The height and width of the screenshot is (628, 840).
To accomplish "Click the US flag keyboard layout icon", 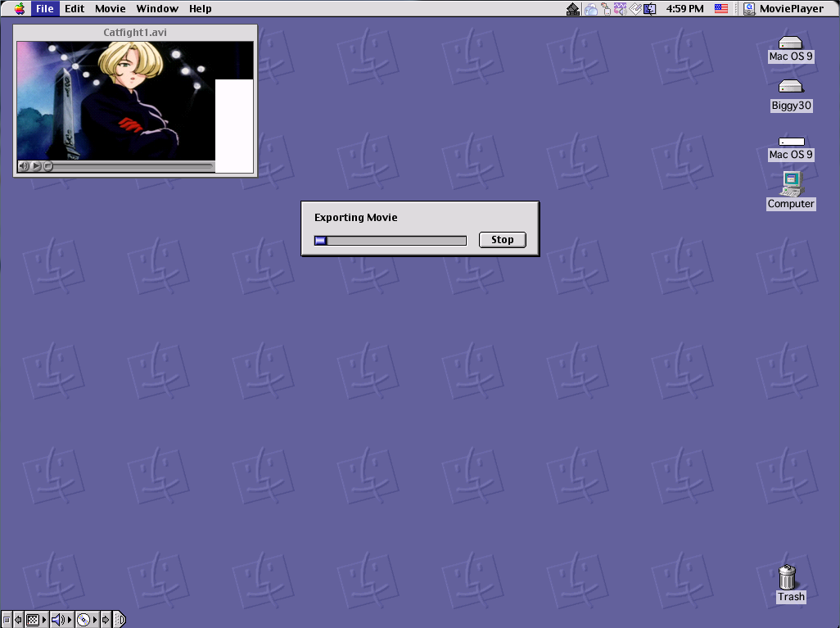I will click(x=720, y=9).
